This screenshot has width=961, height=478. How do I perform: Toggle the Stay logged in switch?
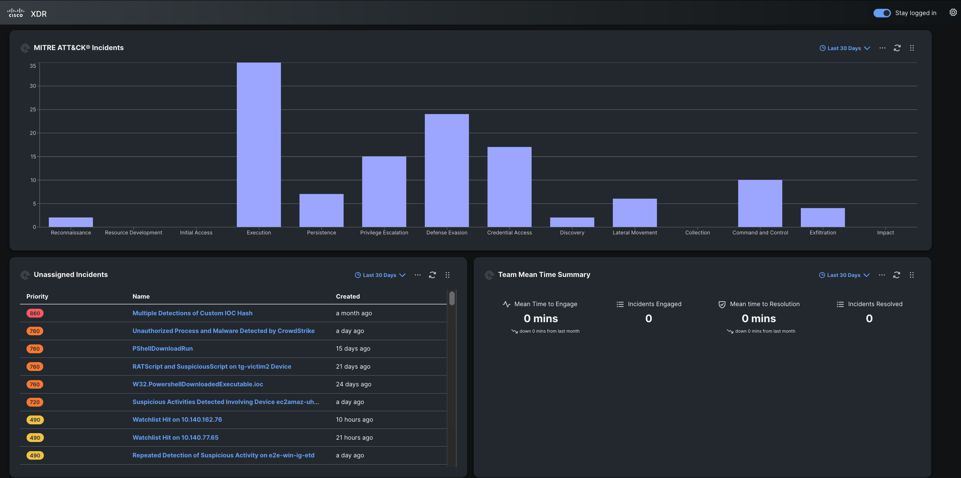pyautogui.click(x=882, y=13)
